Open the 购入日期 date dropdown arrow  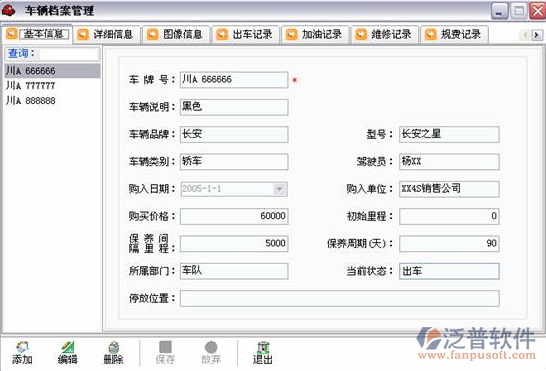click(279, 189)
